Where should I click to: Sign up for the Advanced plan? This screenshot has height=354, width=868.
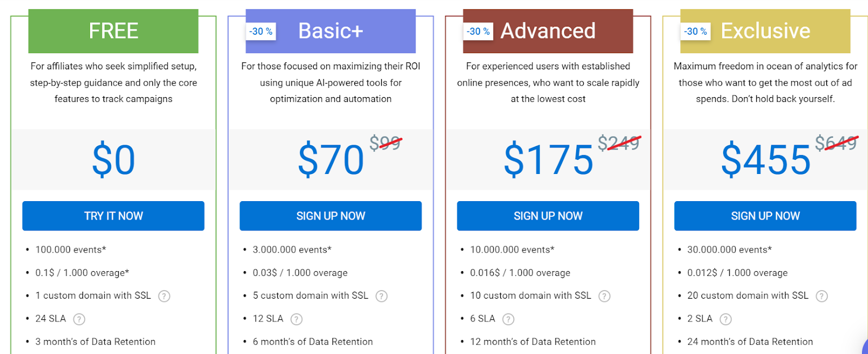tap(548, 216)
